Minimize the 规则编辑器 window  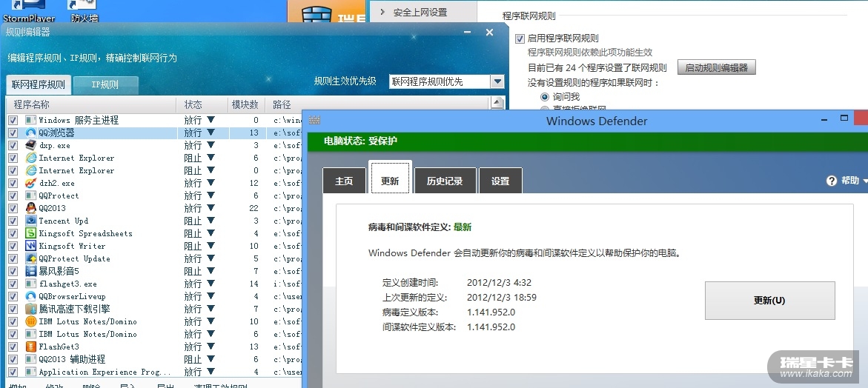[466, 33]
